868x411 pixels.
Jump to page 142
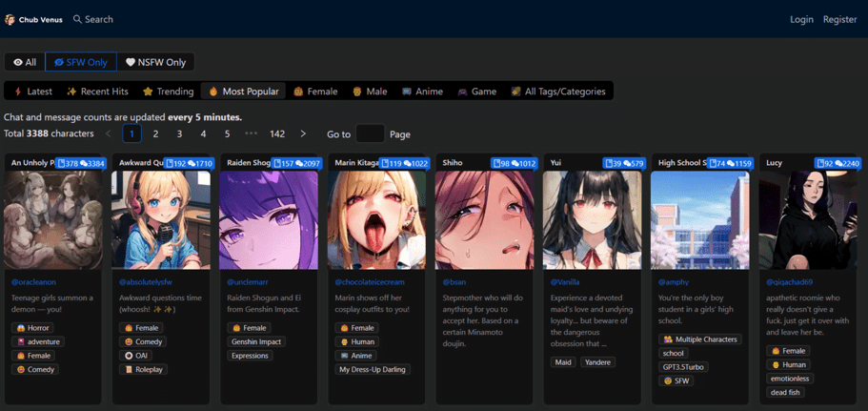click(x=277, y=134)
